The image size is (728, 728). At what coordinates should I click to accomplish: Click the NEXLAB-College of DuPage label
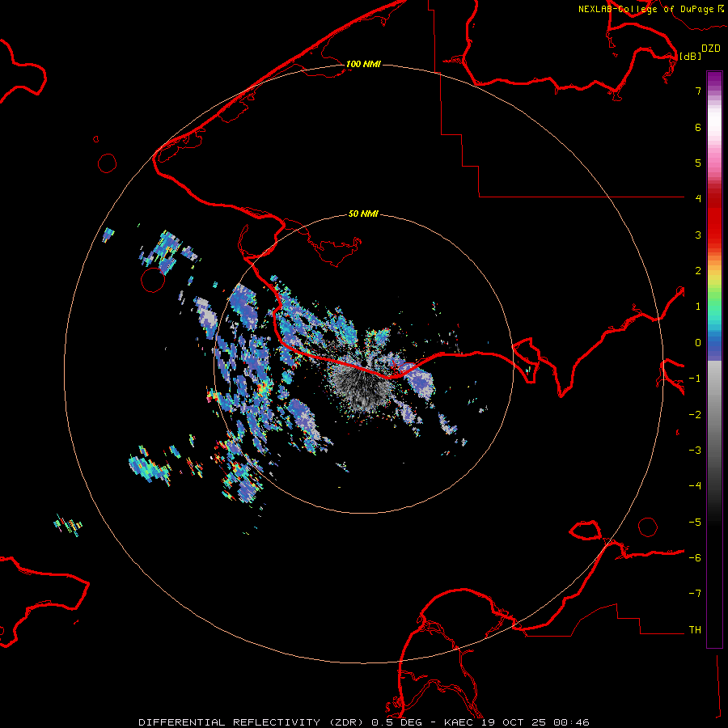click(x=645, y=9)
